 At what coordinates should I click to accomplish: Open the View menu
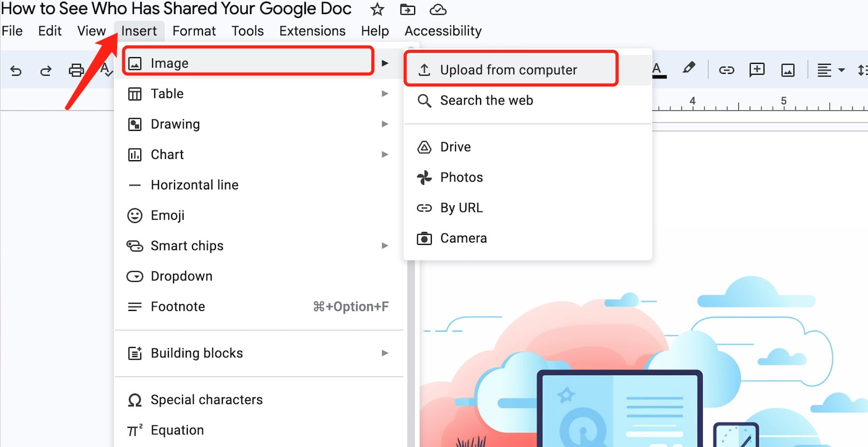[x=92, y=31]
